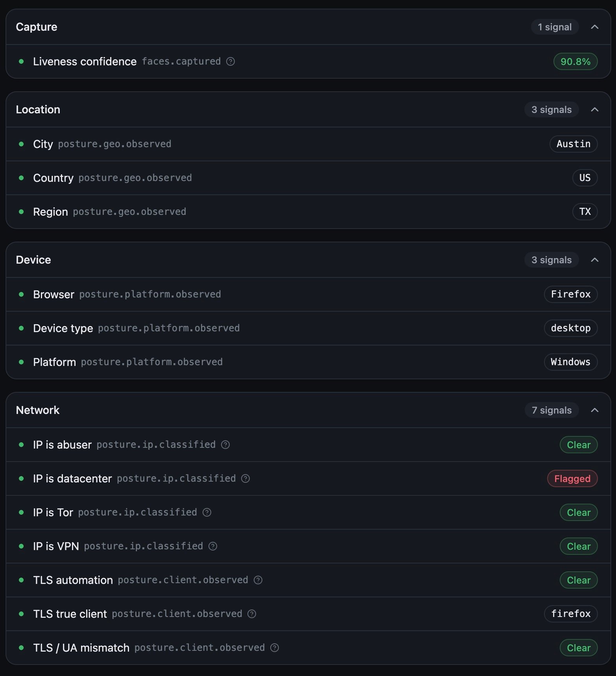616x676 pixels.
Task: Select the Liveness confidence label
Action: (x=85, y=61)
